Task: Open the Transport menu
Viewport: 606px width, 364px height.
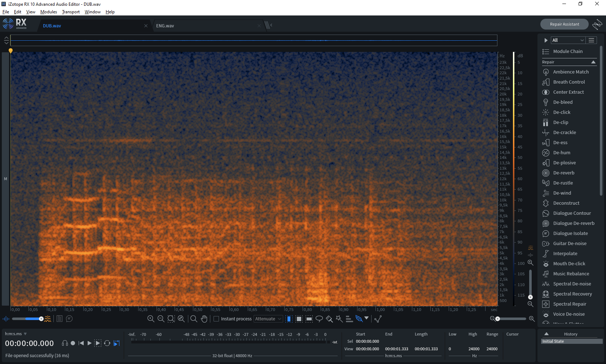Action: coord(71,12)
